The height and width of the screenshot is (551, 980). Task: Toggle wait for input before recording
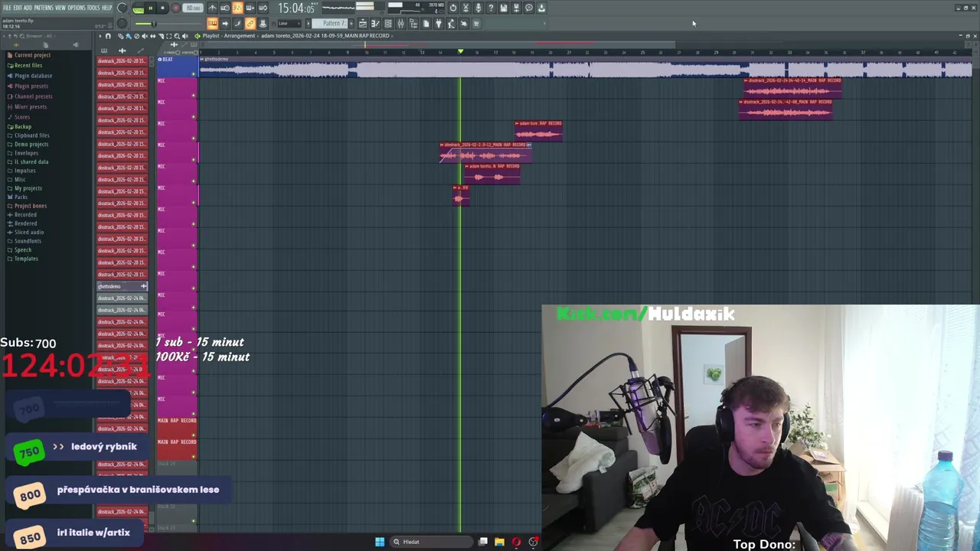225,8
